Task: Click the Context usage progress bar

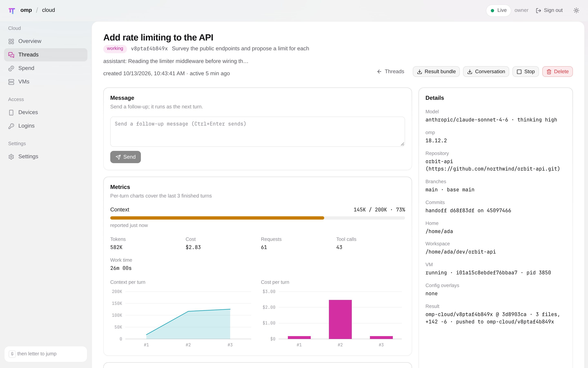Action: point(257,218)
